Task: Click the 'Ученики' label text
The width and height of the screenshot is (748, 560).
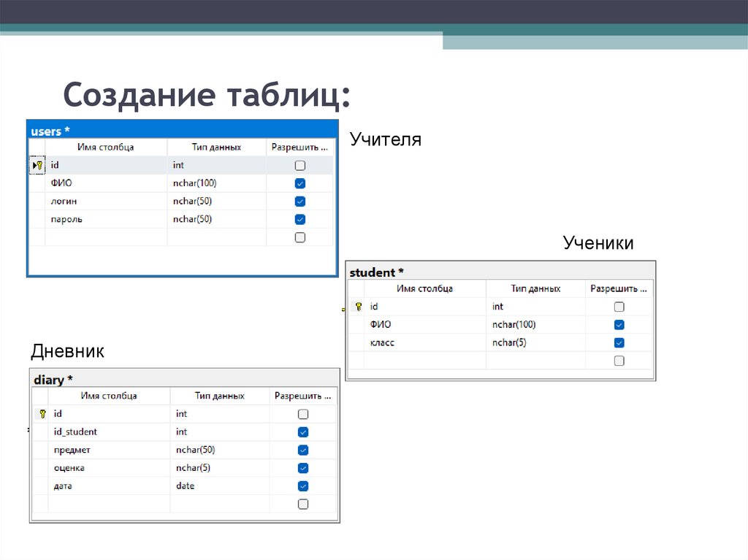Action: (x=598, y=243)
